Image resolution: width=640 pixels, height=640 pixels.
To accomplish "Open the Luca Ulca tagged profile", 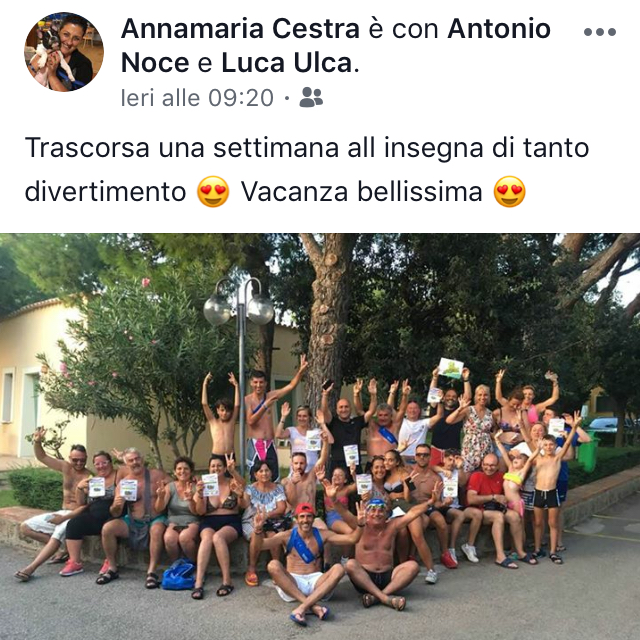I will pos(287,63).
